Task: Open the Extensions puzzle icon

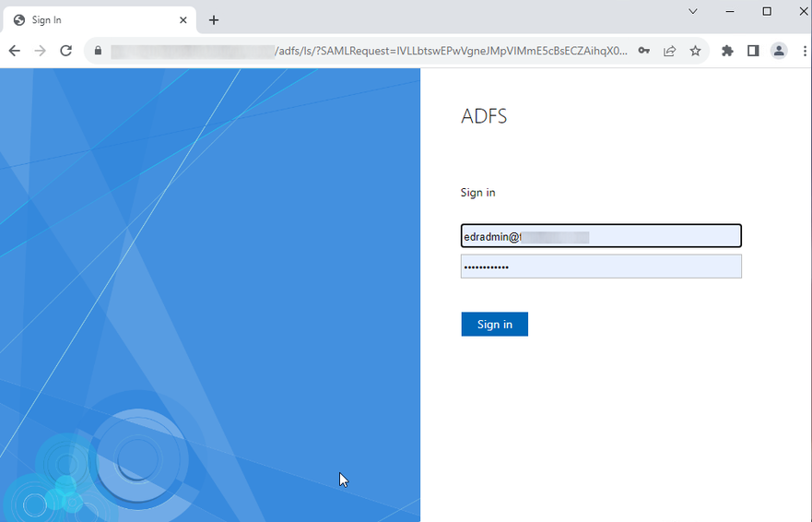Action: point(727,51)
